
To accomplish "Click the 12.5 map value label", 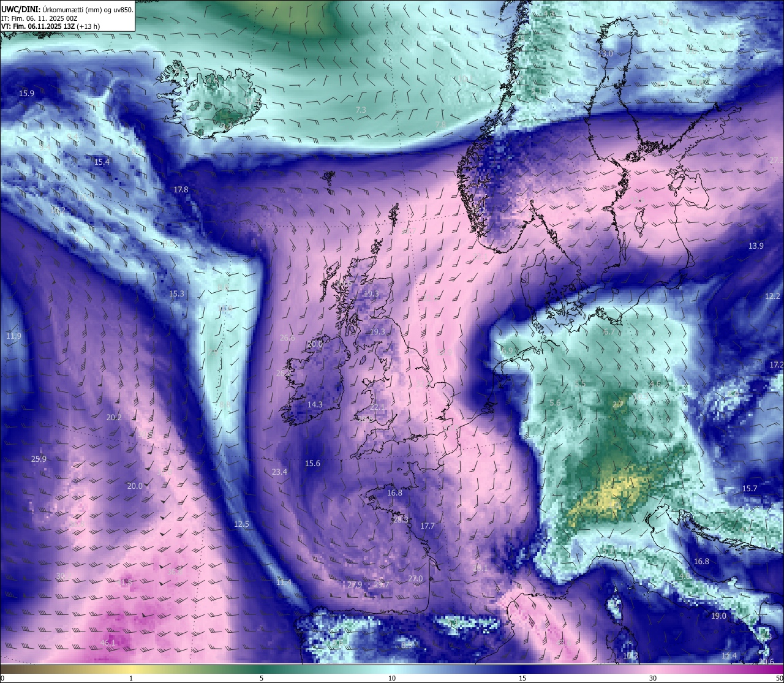I will coord(241,524).
